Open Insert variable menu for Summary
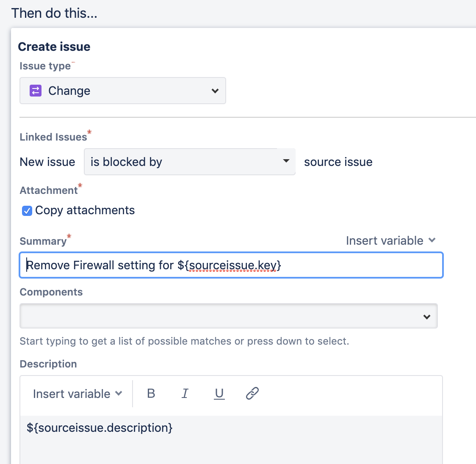Viewport: 476px width, 464px height. [x=391, y=240]
